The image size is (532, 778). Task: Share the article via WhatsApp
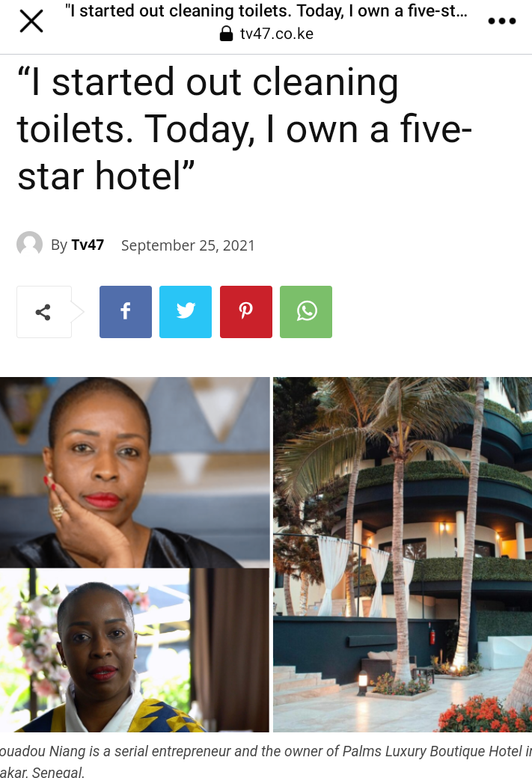point(306,312)
